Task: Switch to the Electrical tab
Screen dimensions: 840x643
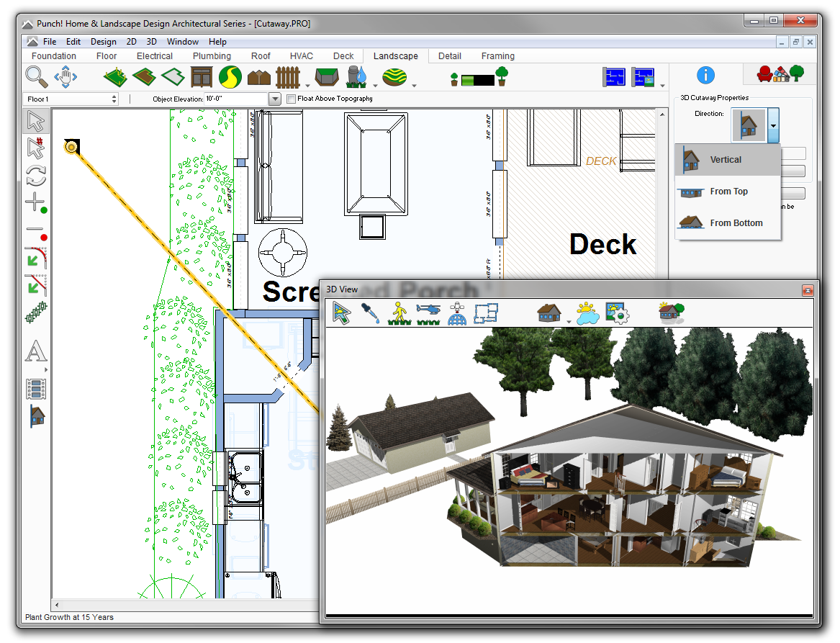Action: coord(154,55)
